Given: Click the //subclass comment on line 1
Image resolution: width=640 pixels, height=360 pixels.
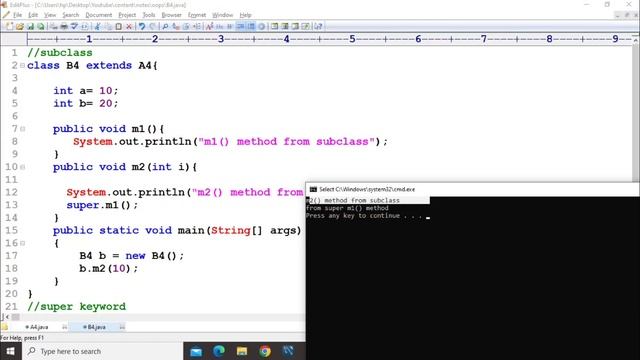Looking at the screenshot, I should tap(60, 53).
